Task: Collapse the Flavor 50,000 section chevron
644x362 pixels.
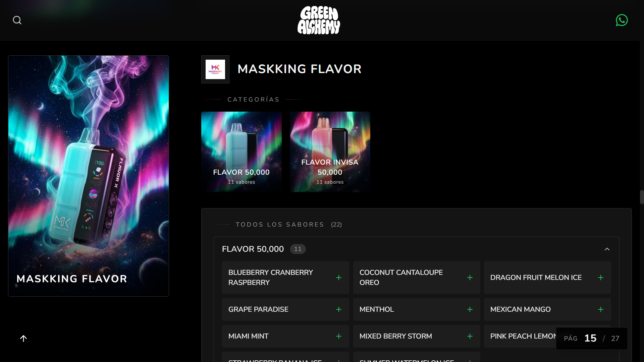Action: coord(607,249)
